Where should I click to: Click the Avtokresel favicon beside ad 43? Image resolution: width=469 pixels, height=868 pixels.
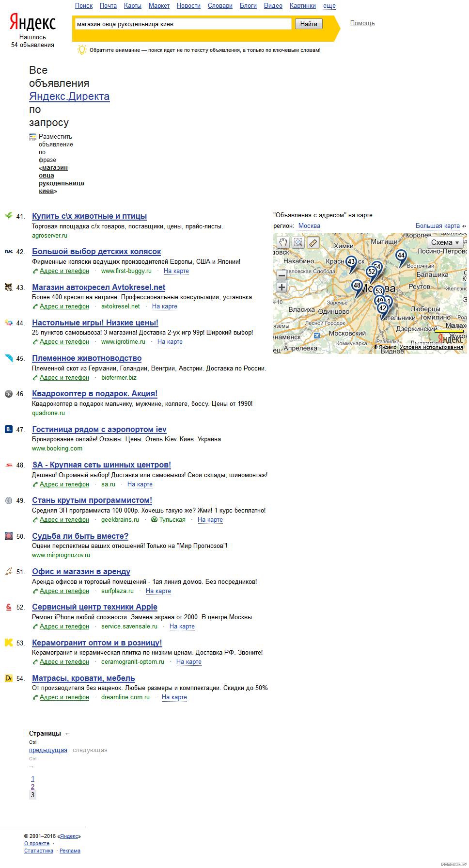click(x=8, y=287)
